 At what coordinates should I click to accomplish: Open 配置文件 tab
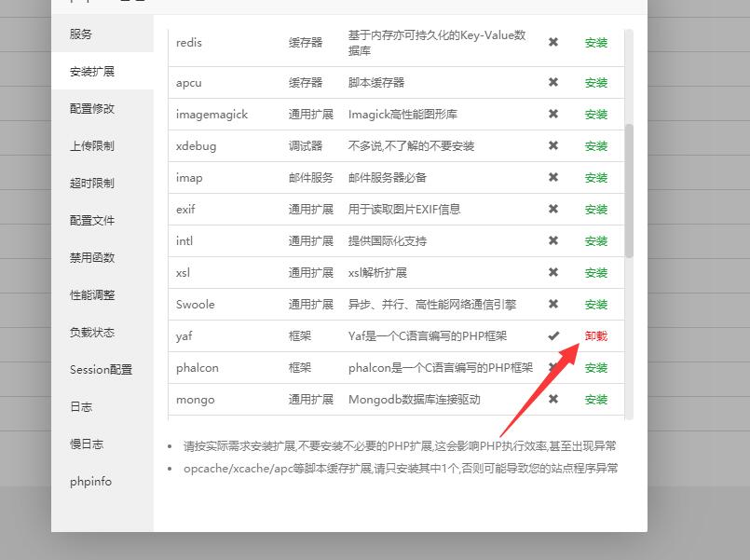coord(102,221)
